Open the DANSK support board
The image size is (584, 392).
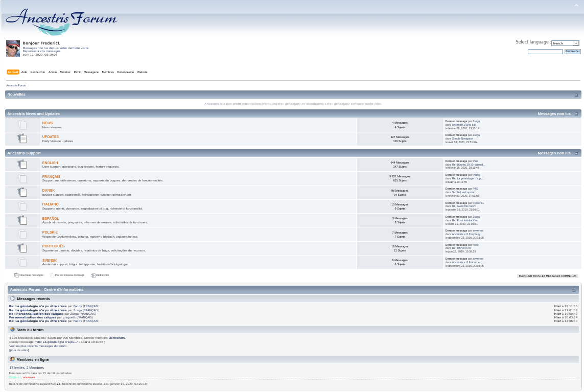[49, 191]
